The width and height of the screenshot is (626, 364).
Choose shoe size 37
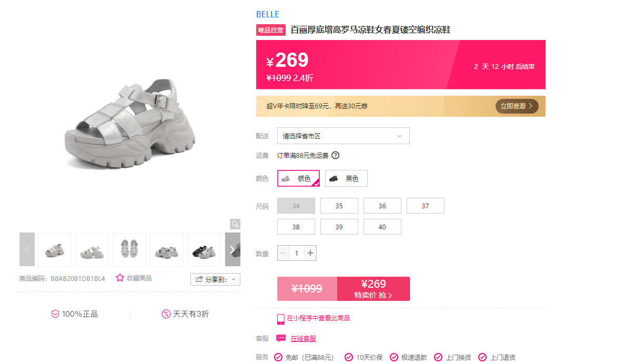click(425, 206)
